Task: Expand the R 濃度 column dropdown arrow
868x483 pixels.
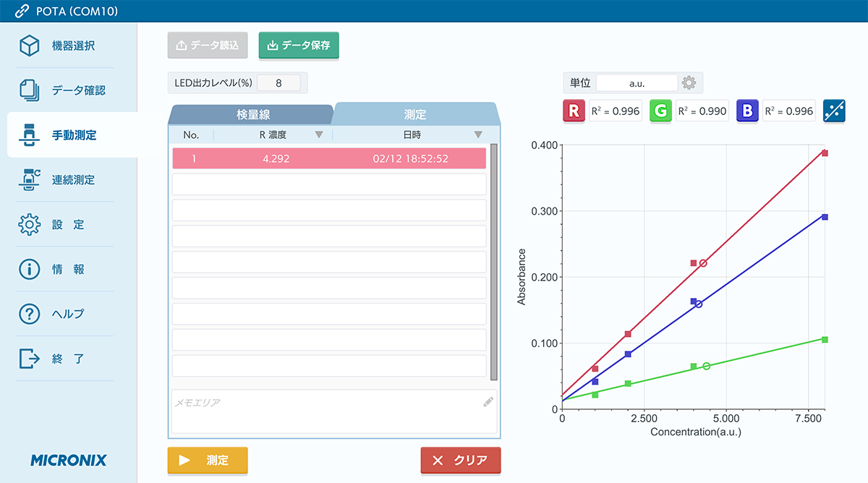Action: click(319, 134)
